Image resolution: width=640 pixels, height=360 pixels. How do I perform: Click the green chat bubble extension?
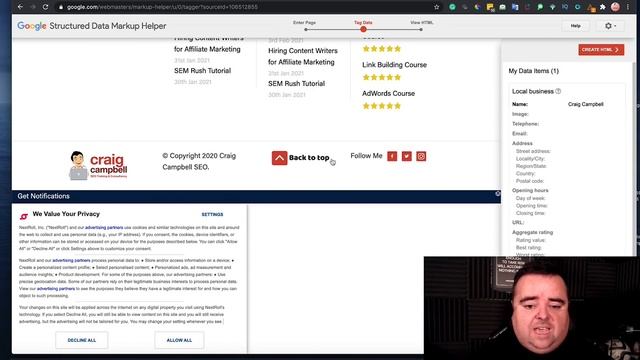pos(540,7)
